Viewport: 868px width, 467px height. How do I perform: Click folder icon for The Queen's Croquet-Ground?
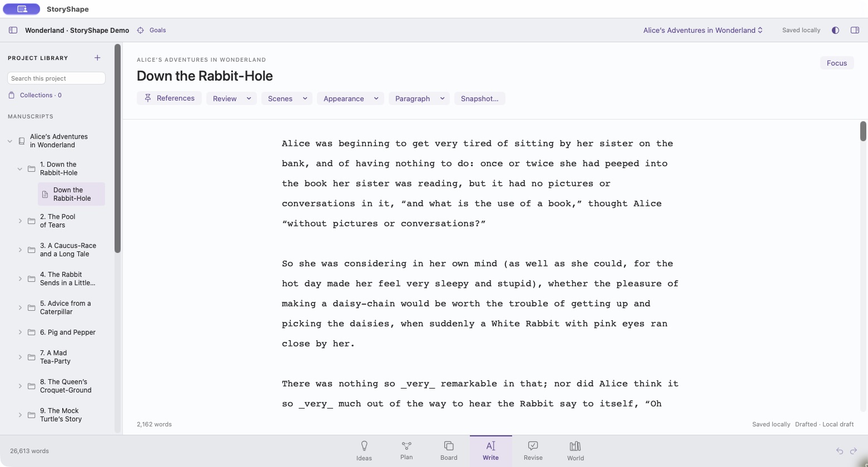(32, 386)
